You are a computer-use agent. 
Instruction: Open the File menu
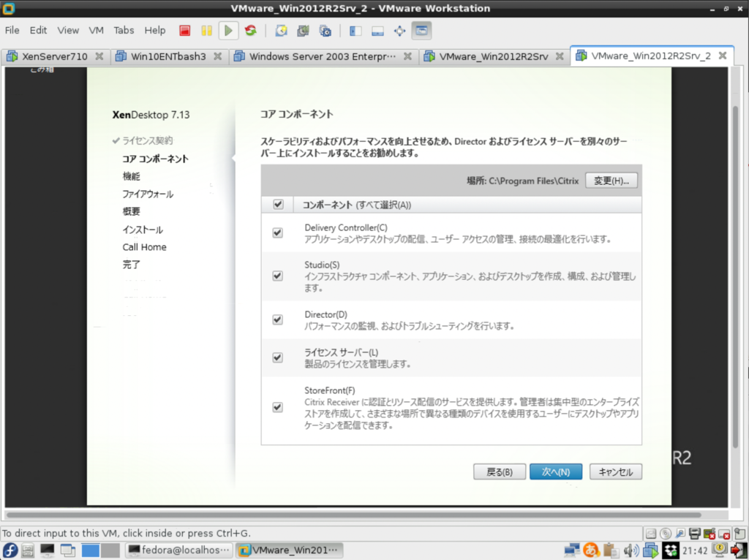click(x=12, y=30)
